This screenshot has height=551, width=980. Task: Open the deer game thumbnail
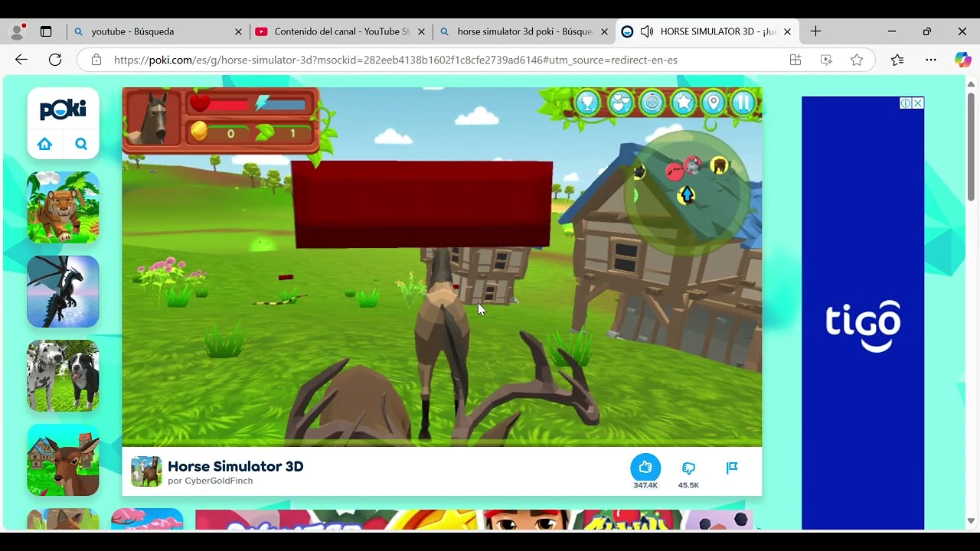point(63,460)
